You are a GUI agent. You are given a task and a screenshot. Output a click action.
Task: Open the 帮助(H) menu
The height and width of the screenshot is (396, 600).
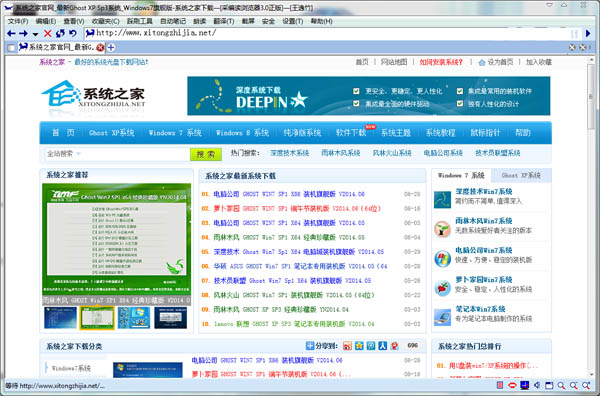click(x=321, y=21)
